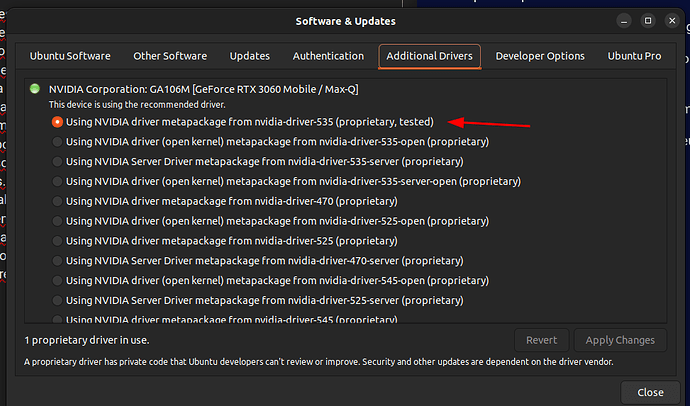Viewport: 690px width, 406px height.
Task: Switch to the Ubuntu Pro tab
Action: 634,56
